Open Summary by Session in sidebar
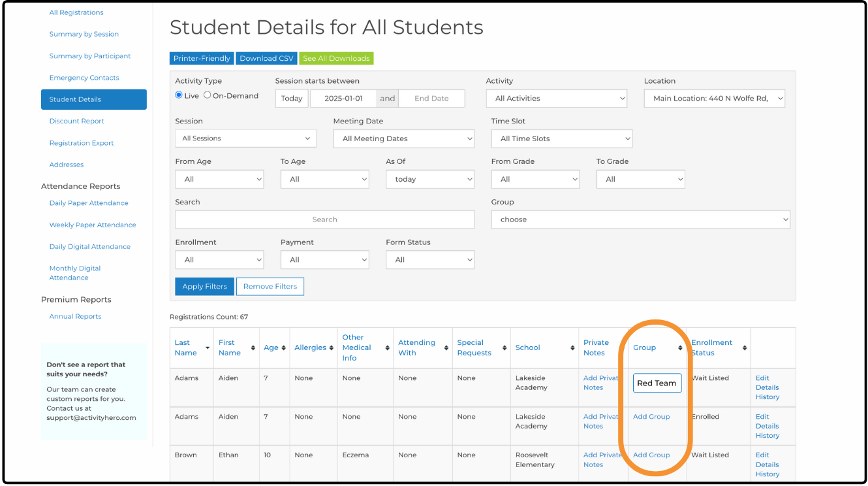This screenshot has height=486, width=868. coord(84,34)
